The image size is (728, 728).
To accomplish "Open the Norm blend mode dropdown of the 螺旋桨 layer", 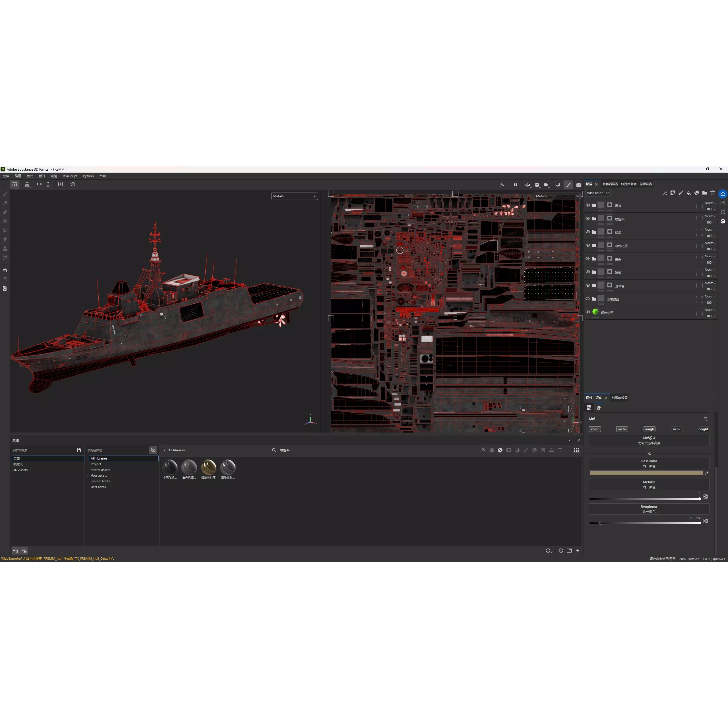I will 710,216.
